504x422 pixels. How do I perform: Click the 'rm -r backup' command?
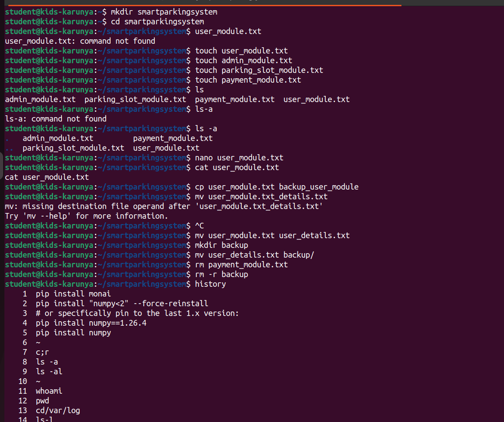tap(221, 274)
